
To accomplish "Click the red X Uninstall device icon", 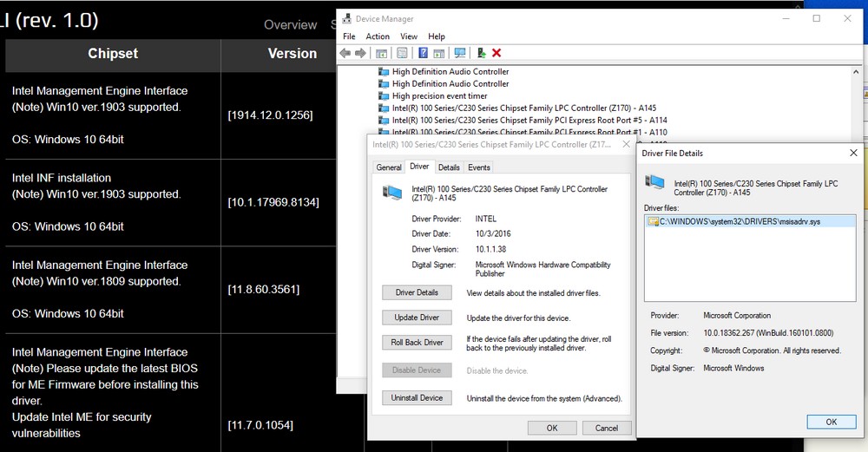I will tap(496, 53).
